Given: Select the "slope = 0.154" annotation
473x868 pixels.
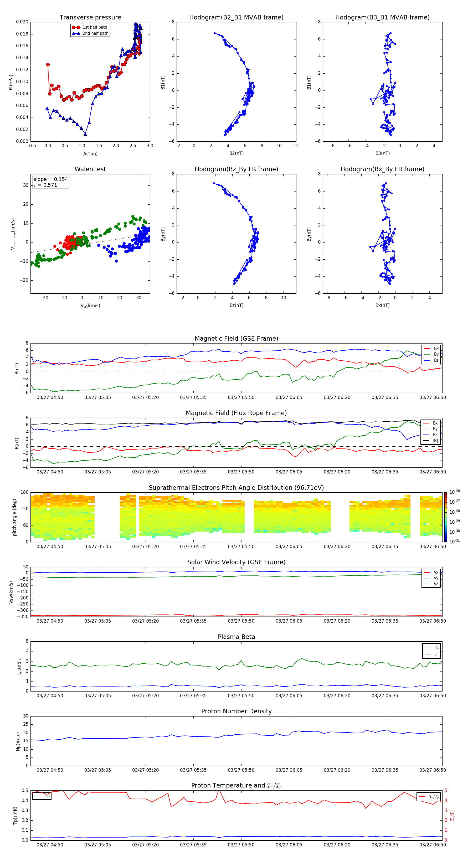Looking at the screenshot, I should [x=50, y=179].
